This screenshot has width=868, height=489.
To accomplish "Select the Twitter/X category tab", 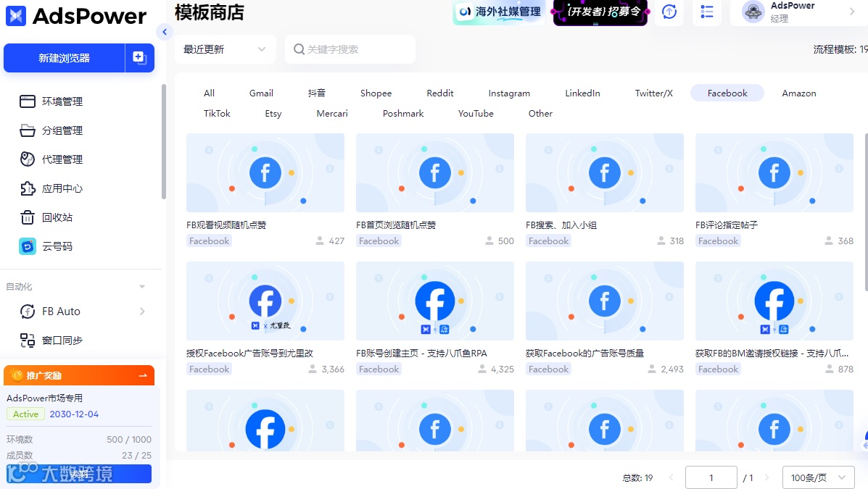I will 654,93.
